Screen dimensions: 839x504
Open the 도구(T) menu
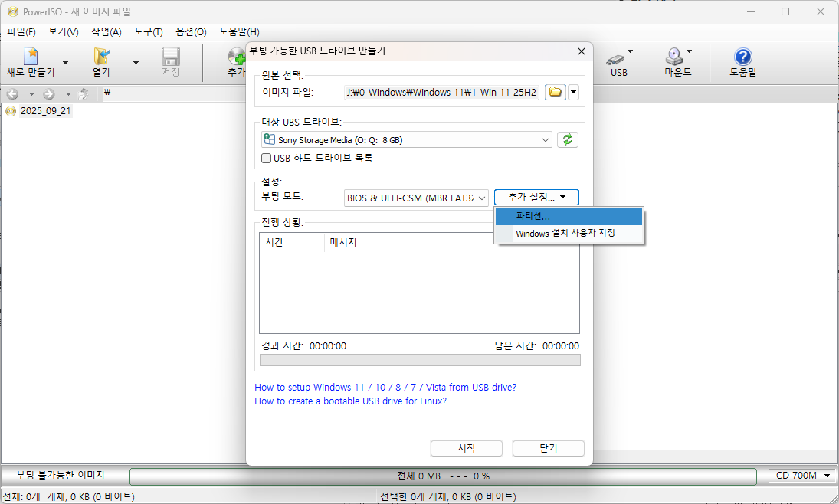148,31
